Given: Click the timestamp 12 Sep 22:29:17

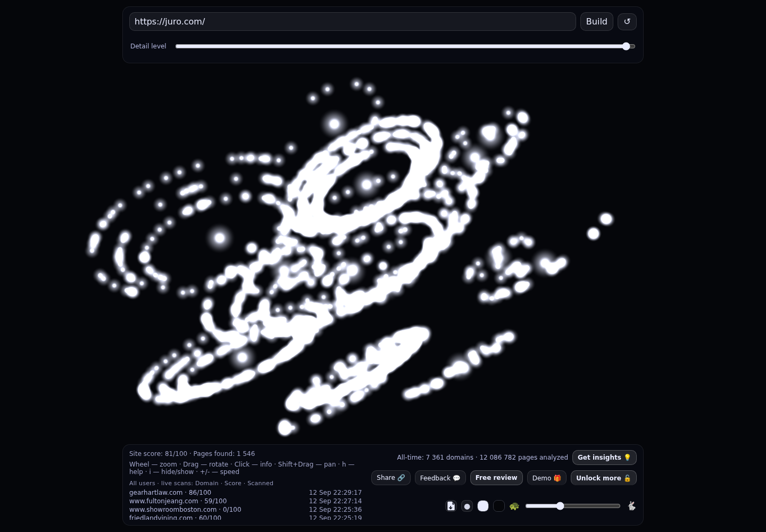Looking at the screenshot, I should click(335, 493).
